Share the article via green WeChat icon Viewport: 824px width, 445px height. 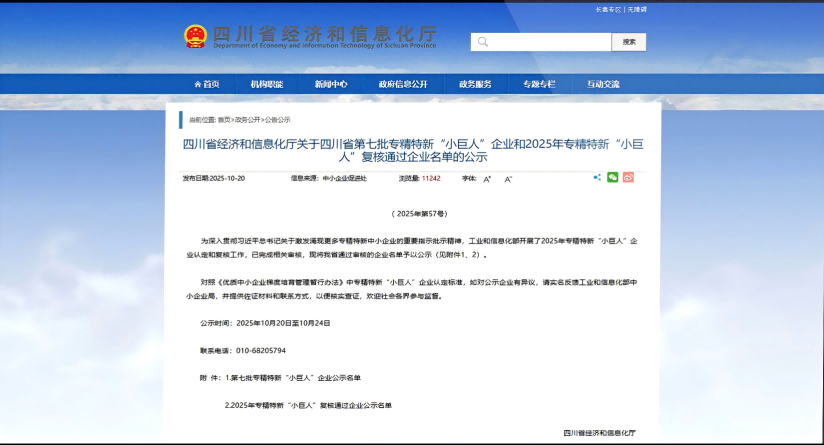tap(612, 177)
